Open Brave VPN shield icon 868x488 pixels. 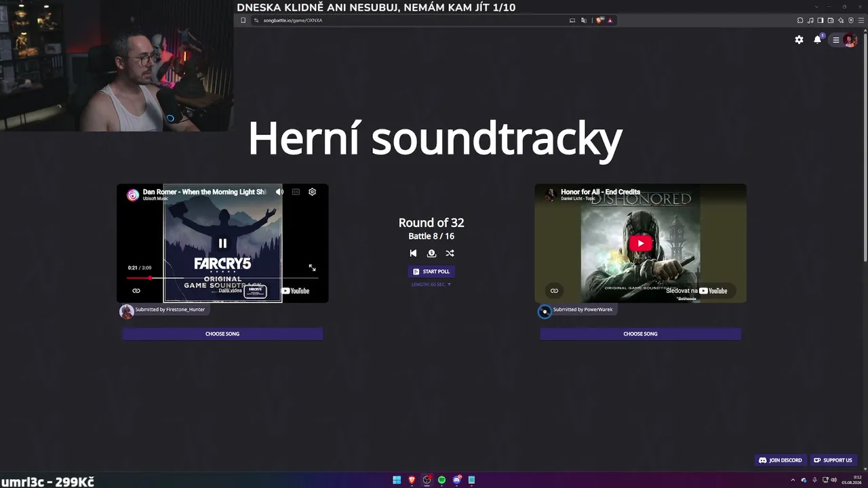[x=851, y=20]
